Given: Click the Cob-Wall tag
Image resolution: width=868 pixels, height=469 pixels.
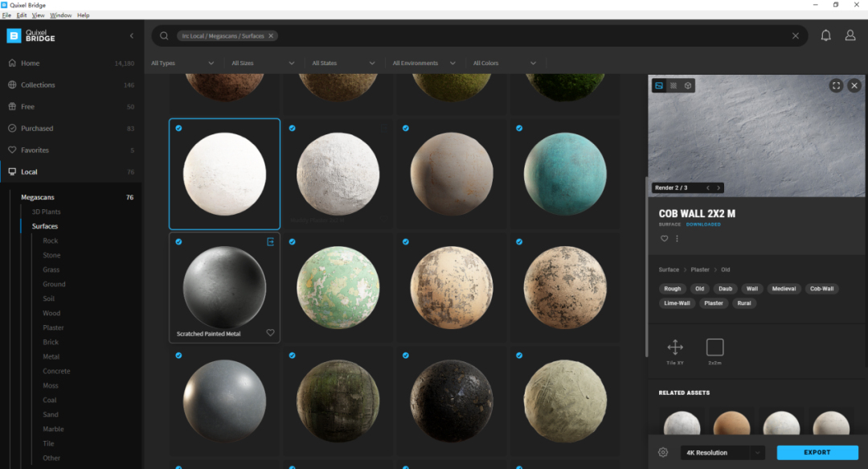Looking at the screenshot, I should point(821,289).
